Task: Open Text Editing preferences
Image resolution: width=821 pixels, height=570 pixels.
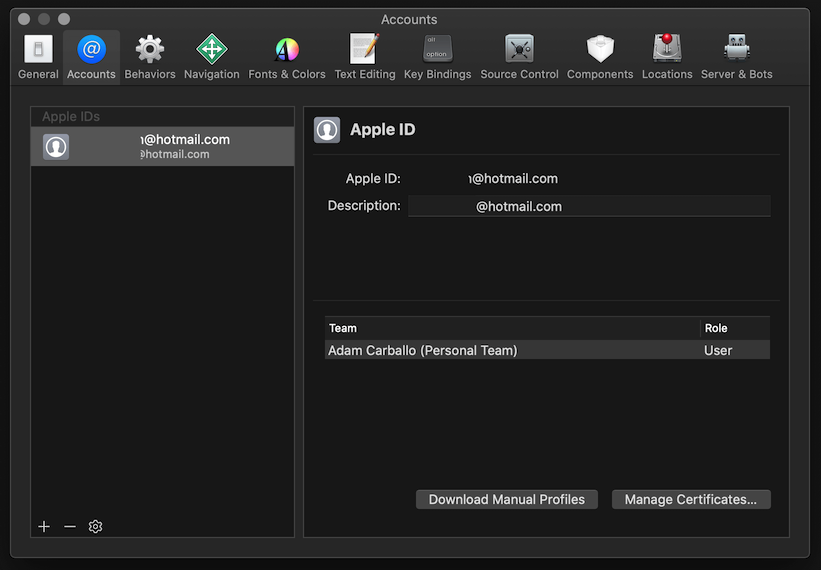Action: point(364,57)
